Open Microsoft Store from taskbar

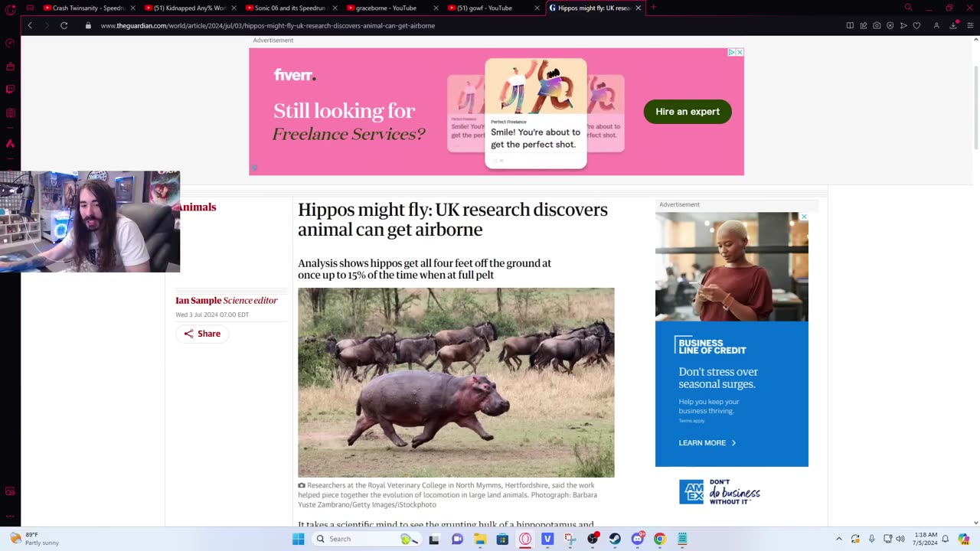(x=502, y=539)
